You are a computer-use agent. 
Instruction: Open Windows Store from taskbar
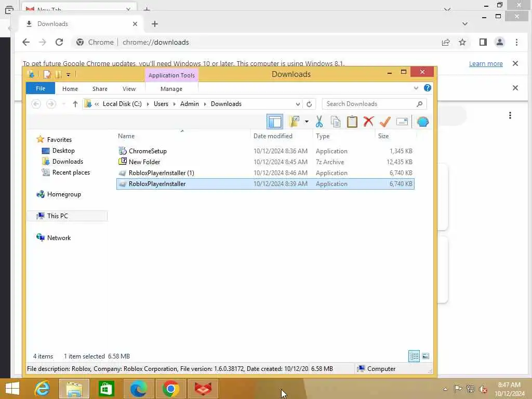106,389
